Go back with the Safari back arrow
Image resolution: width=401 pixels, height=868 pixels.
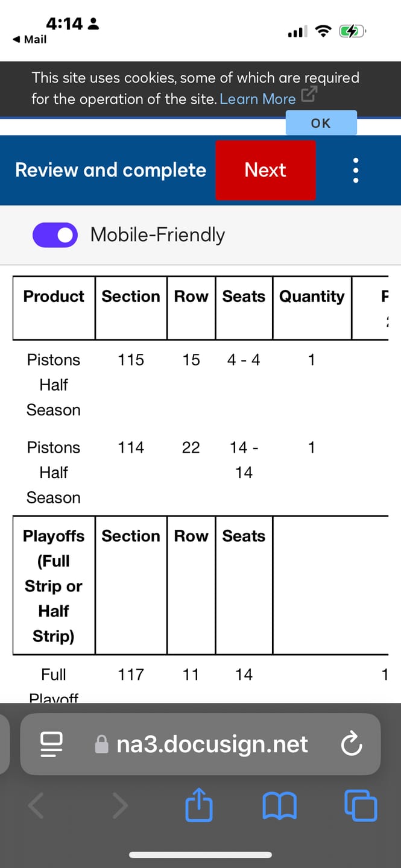point(36,806)
